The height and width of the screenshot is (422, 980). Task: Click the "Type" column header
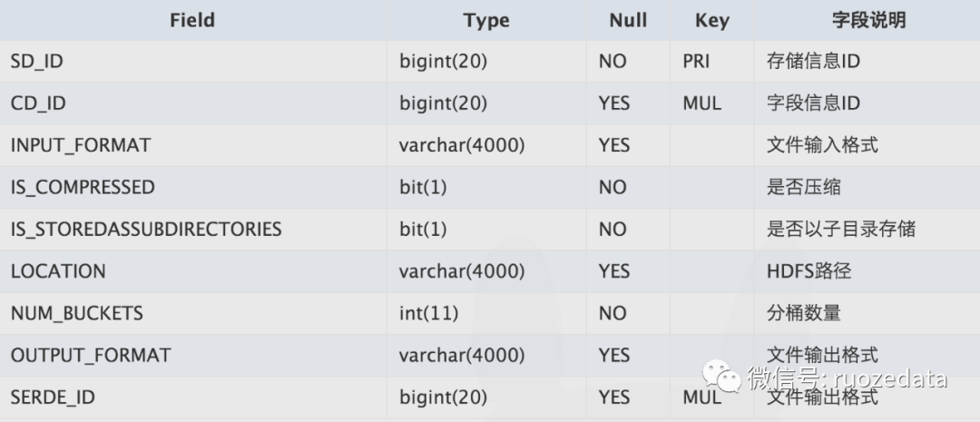pyautogui.click(x=486, y=20)
